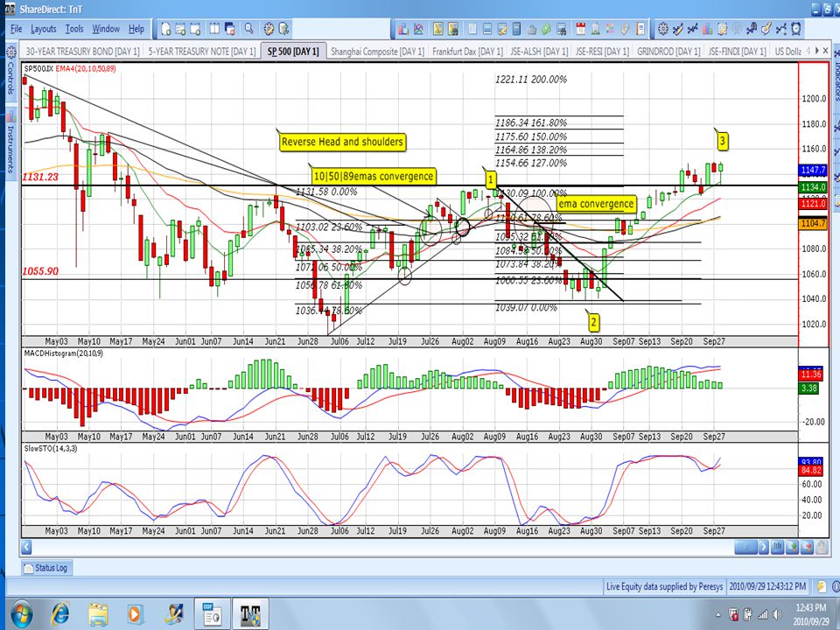Click the coloured bar chart icon in right toolbar

tap(707, 29)
